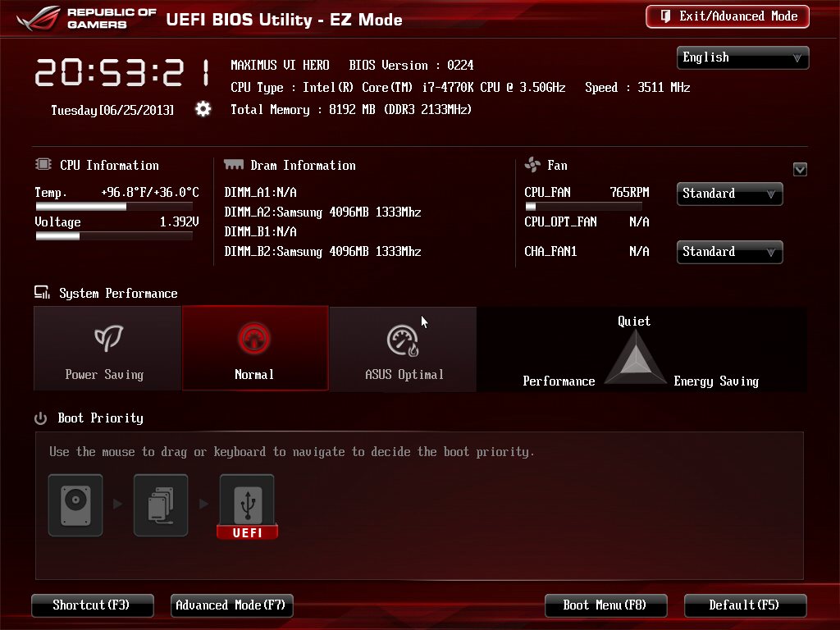Click the System Performance icon
The image size is (840, 630).
[x=43, y=292]
